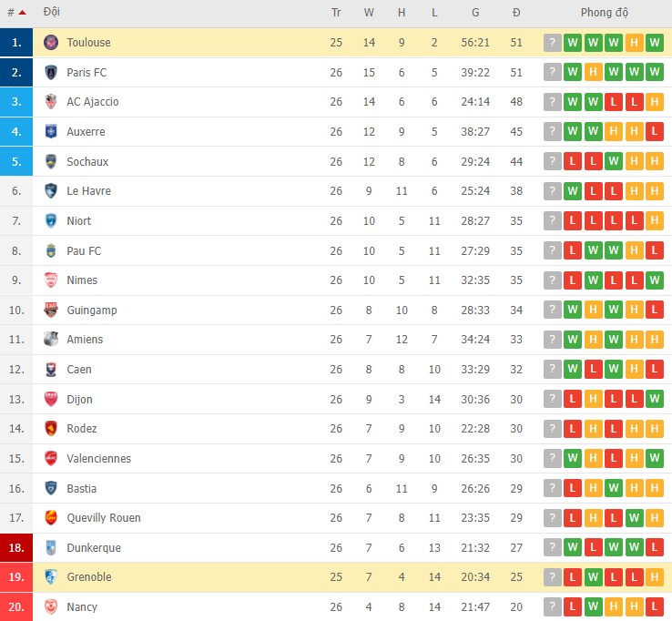
Task: Click the Tr matches played header
Action: 336,13
